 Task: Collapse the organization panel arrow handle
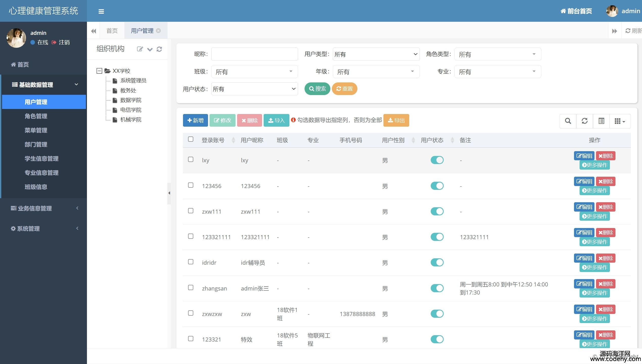point(169,193)
